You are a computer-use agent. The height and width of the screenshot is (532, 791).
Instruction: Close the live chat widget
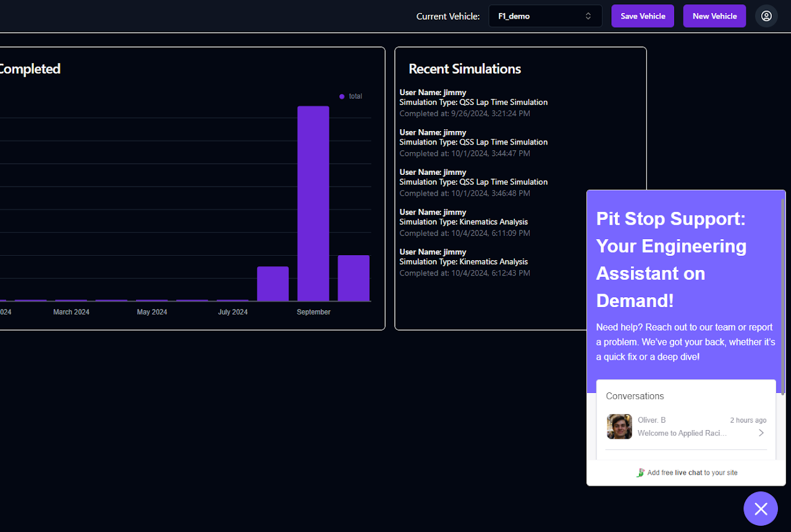[x=761, y=509]
